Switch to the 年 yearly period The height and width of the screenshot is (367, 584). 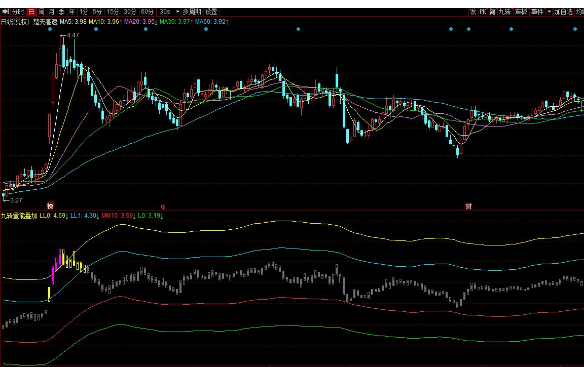(72, 12)
